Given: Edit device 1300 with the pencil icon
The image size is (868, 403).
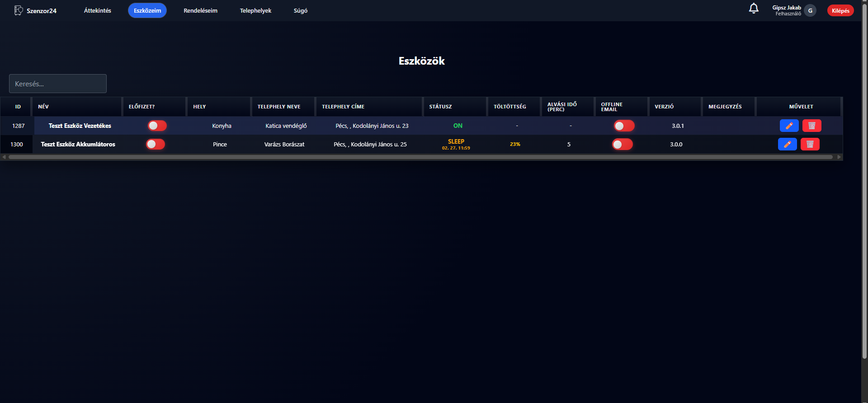Looking at the screenshot, I should [787, 144].
